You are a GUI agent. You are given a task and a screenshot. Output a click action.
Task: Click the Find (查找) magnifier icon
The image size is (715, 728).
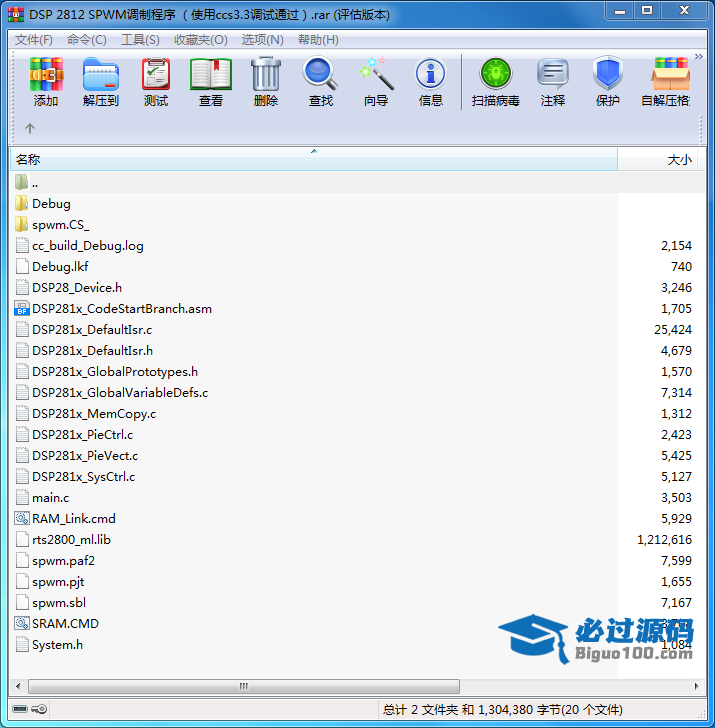tap(320, 74)
